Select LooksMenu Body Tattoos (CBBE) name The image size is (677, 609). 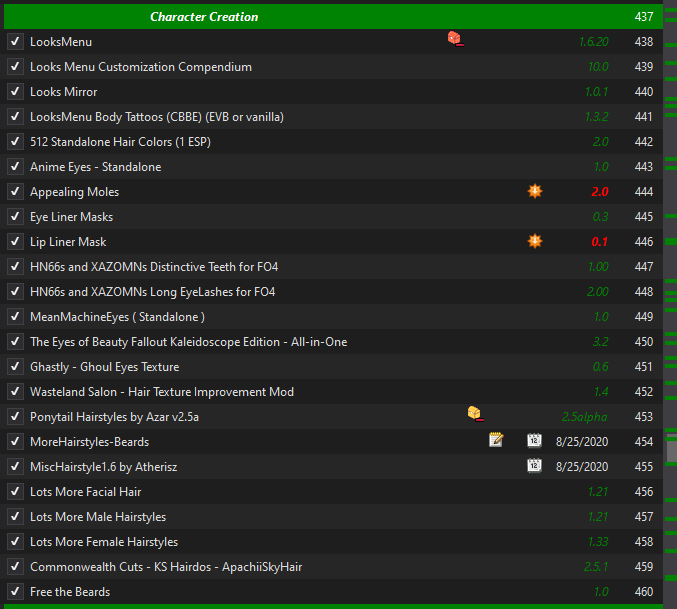157,117
